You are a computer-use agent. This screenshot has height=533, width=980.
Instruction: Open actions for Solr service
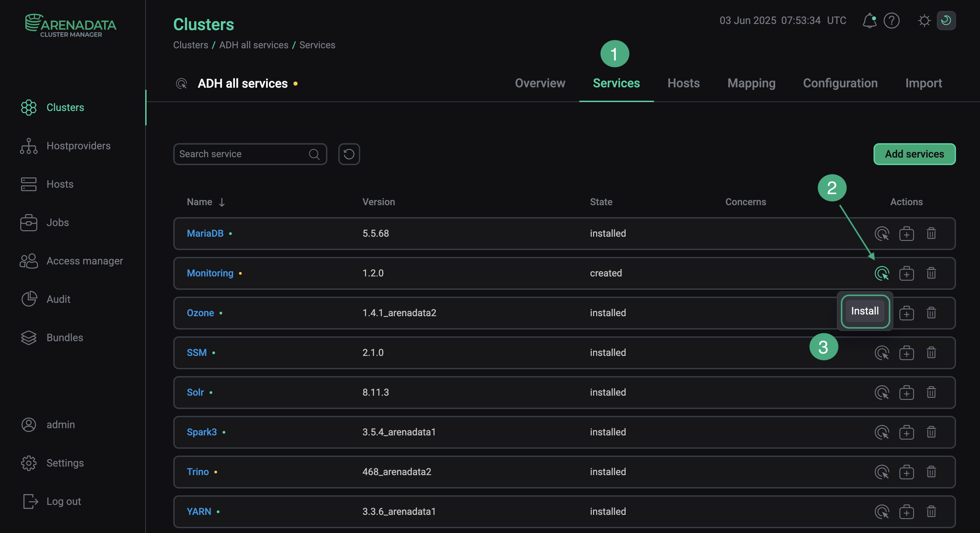(x=882, y=392)
